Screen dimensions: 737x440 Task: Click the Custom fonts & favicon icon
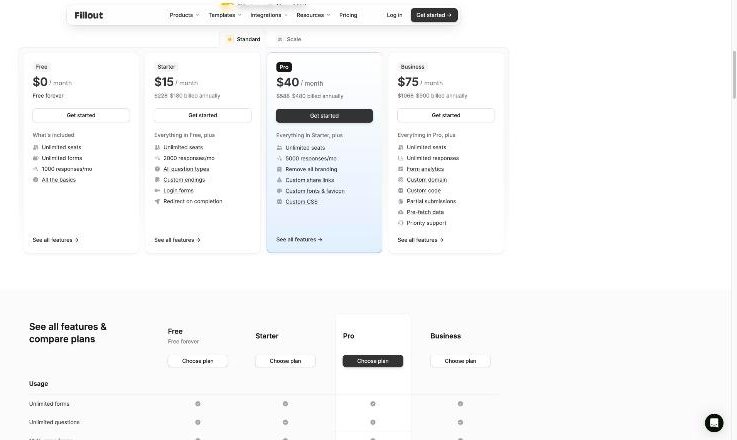coord(279,191)
